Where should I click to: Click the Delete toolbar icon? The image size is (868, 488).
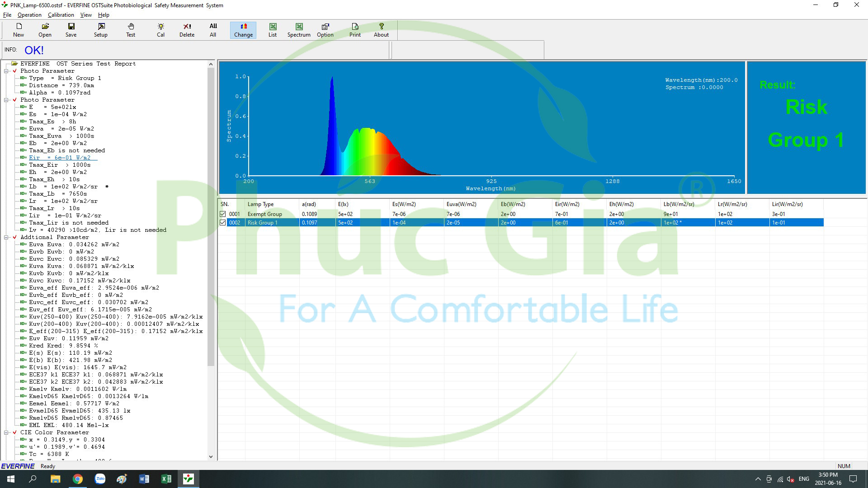[187, 30]
